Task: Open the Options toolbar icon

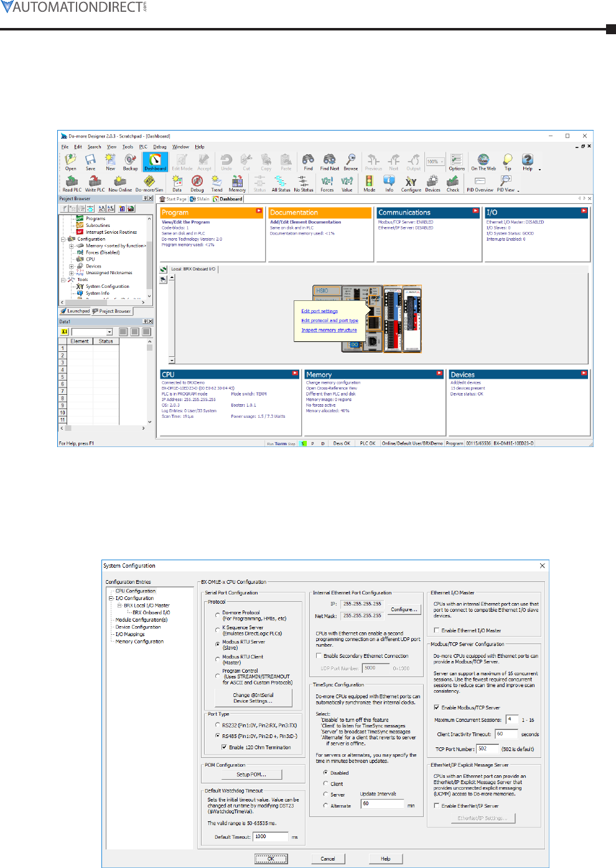Action: coord(457,162)
